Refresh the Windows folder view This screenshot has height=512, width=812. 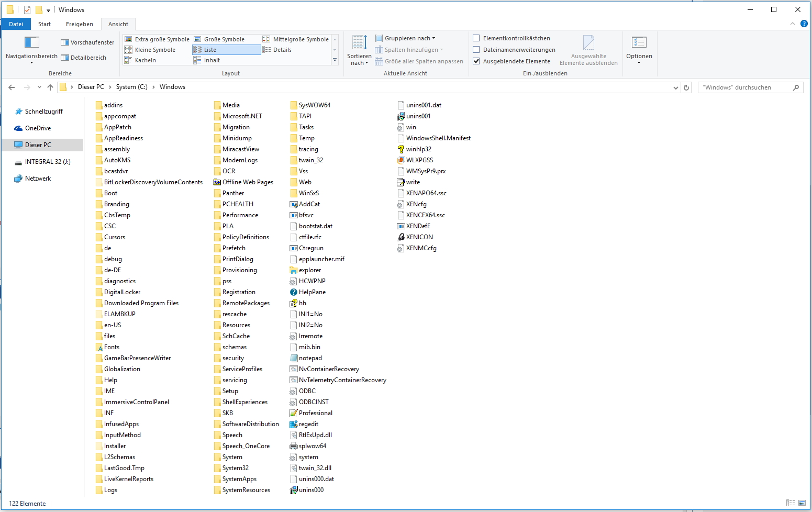686,87
